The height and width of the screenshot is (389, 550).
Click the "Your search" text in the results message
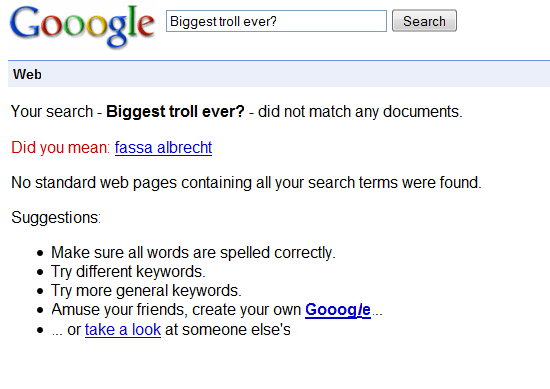click(52, 112)
